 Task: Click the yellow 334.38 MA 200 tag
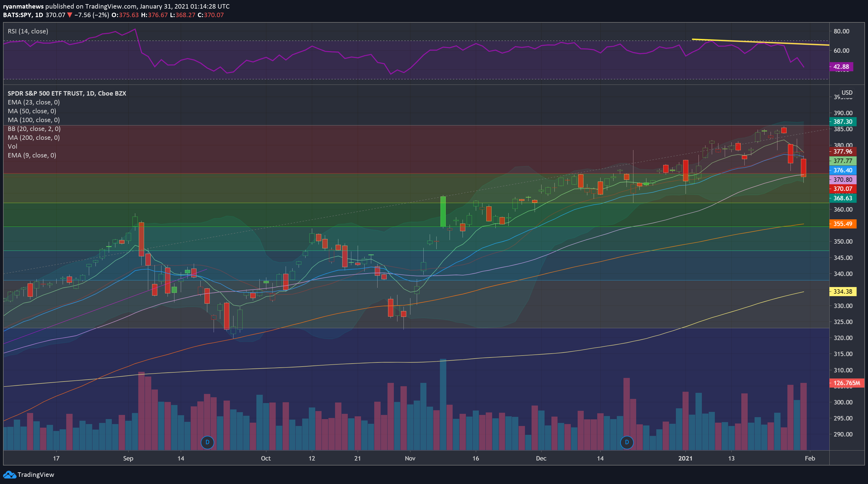pyautogui.click(x=842, y=291)
